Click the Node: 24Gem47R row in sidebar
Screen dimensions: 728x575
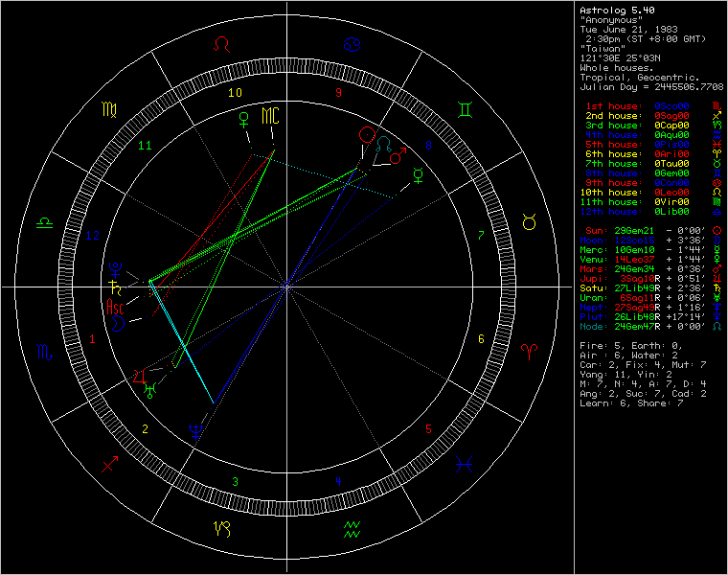(x=651, y=327)
